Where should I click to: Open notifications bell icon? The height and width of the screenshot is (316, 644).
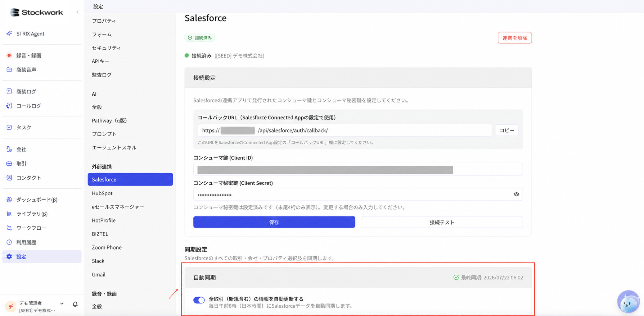(x=75, y=304)
